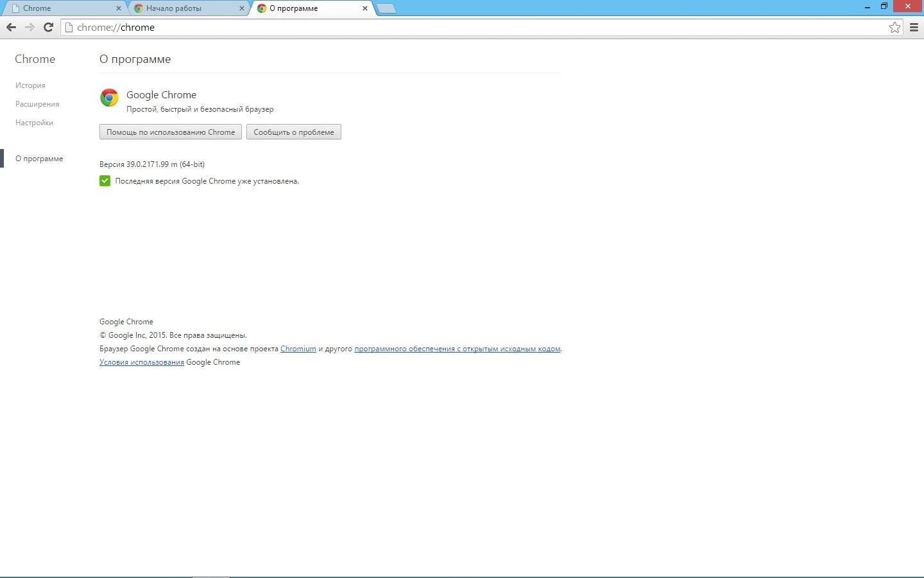Click version text 39.0.2171.99 m

(151, 164)
